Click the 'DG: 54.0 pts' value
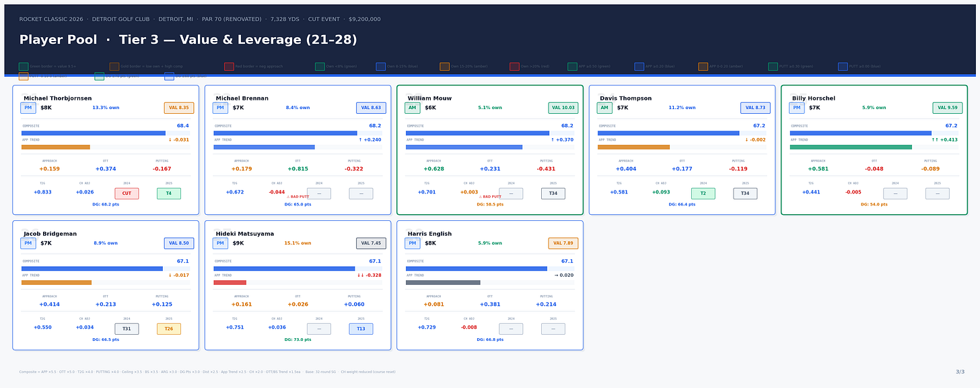The height and width of the screenshot is (388, 980). [874, 204]
